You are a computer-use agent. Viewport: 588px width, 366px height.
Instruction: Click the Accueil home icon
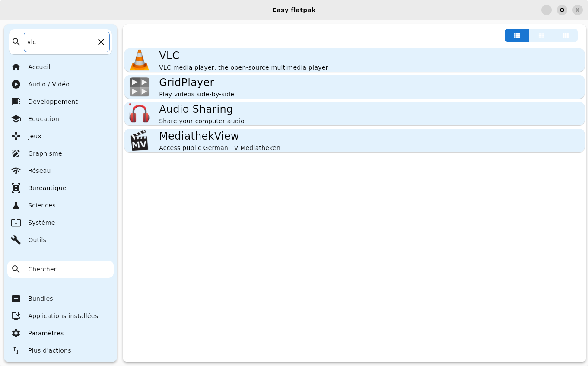(16, 67)
